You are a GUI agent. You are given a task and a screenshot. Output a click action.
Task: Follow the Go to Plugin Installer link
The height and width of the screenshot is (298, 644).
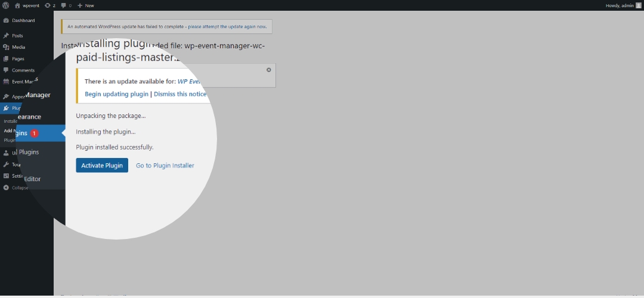click(165, 166)
